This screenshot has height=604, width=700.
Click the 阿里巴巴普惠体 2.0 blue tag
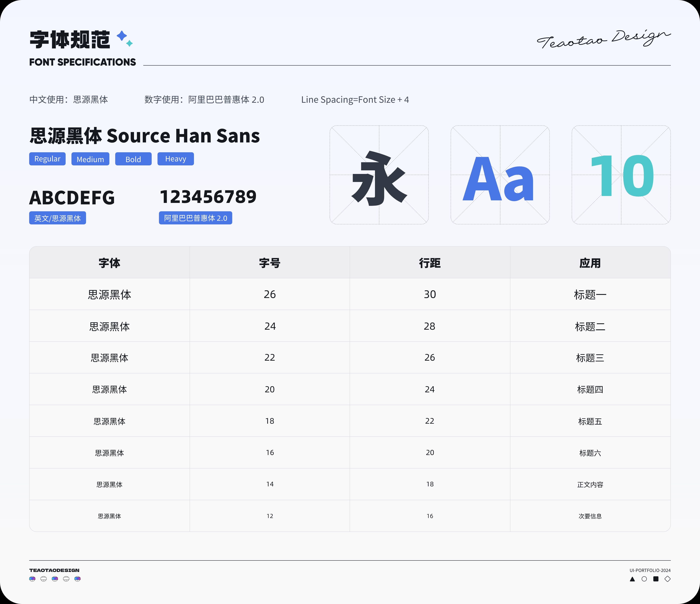[195, 218]
